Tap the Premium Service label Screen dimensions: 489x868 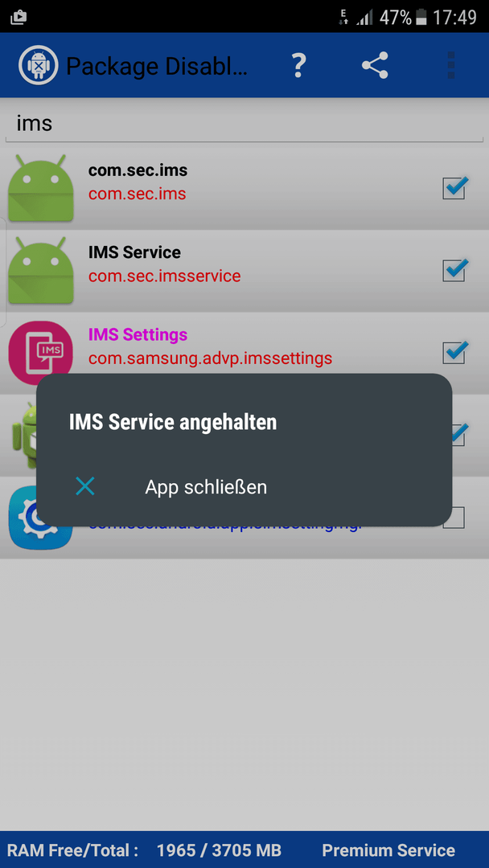pyautogui.click(x=388, y=850)
